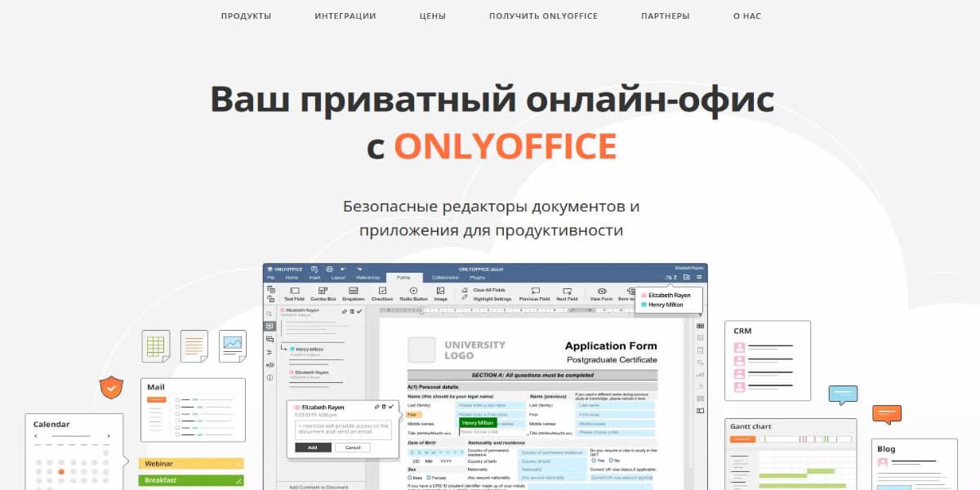This screenshot has height=490, width=980.
Task: Check the Female checkbox
Action: 428,478
